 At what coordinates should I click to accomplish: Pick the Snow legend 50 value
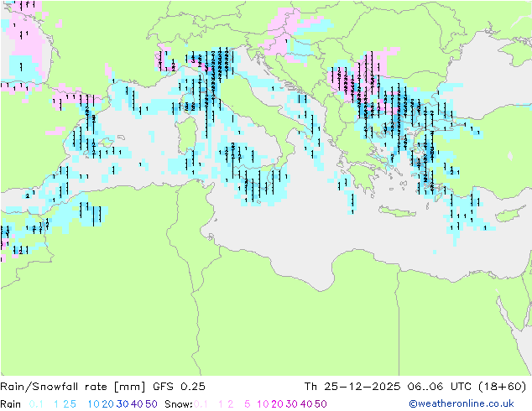(321, 404)
